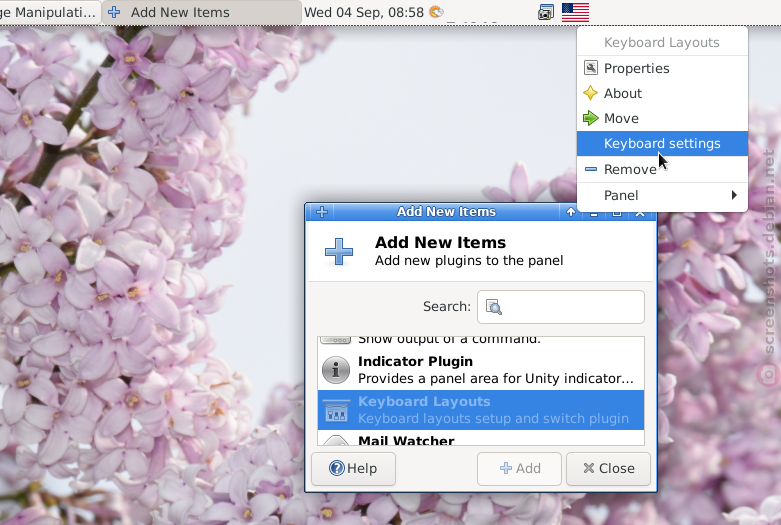Switch to Add New Items taskbar button

(x=202, y=12)
